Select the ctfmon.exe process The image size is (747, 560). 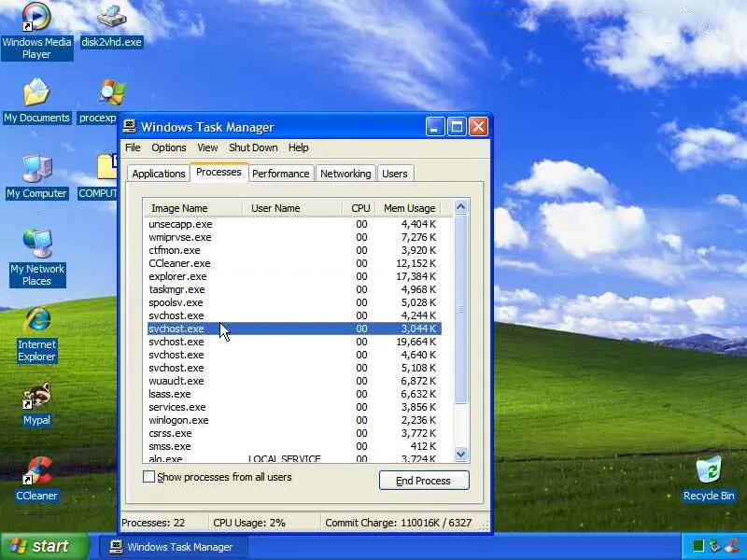point(294,250)
